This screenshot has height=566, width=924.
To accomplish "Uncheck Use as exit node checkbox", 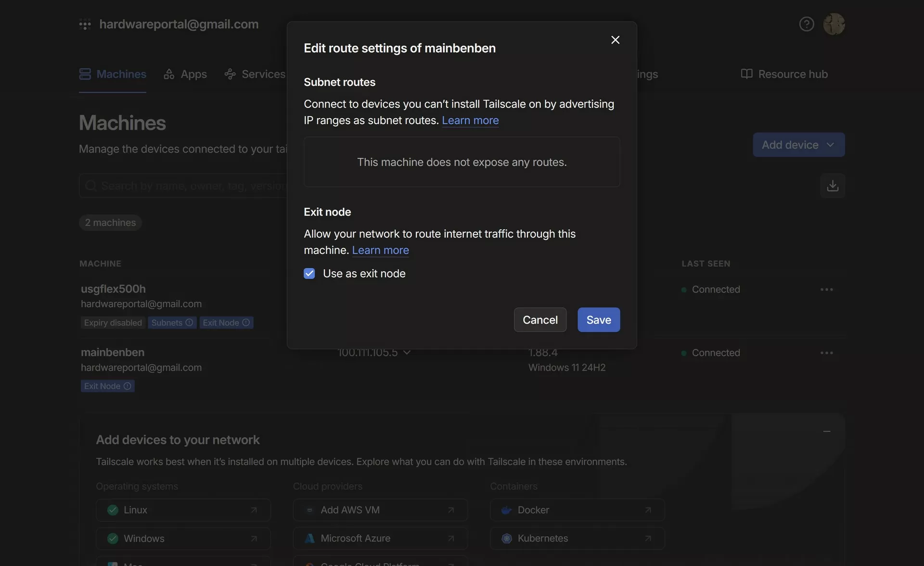I will [309, 274].
